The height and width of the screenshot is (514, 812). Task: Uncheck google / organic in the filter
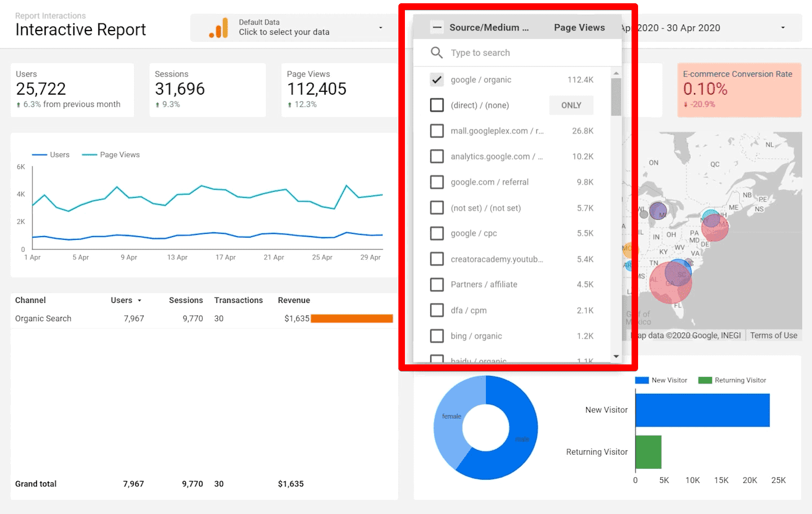[x=437, y=79]
